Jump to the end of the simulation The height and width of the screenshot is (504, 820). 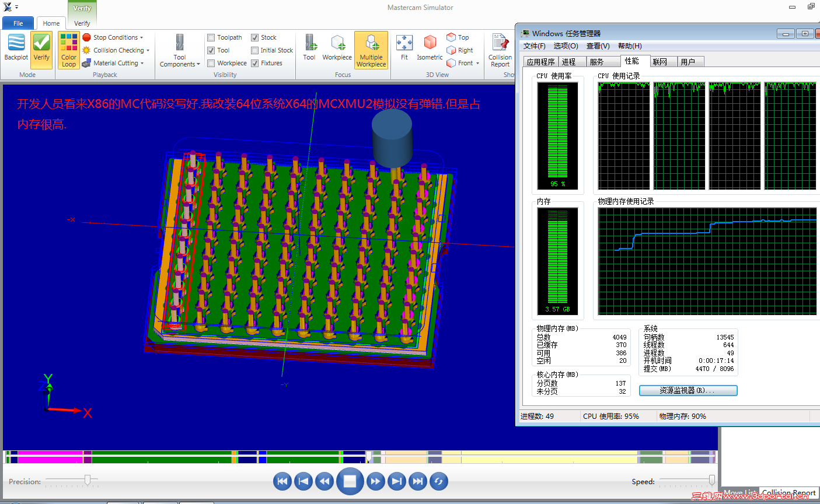417,481
